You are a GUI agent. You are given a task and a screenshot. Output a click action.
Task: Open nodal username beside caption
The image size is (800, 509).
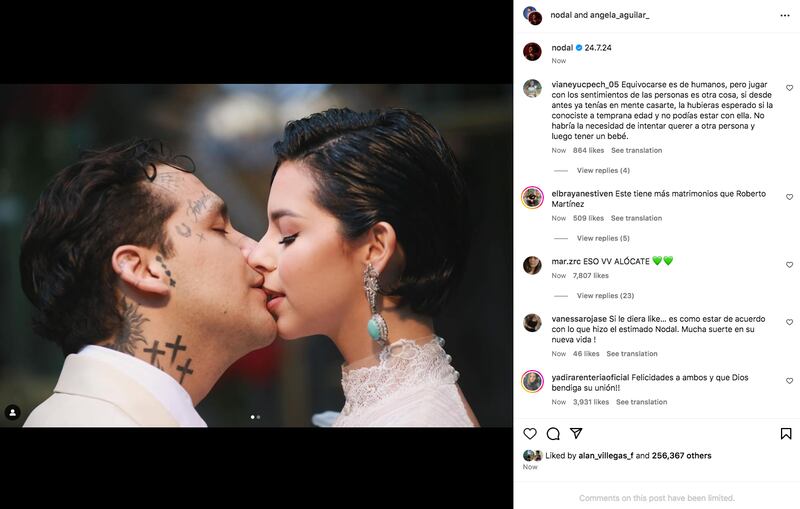tap(562, 47)
